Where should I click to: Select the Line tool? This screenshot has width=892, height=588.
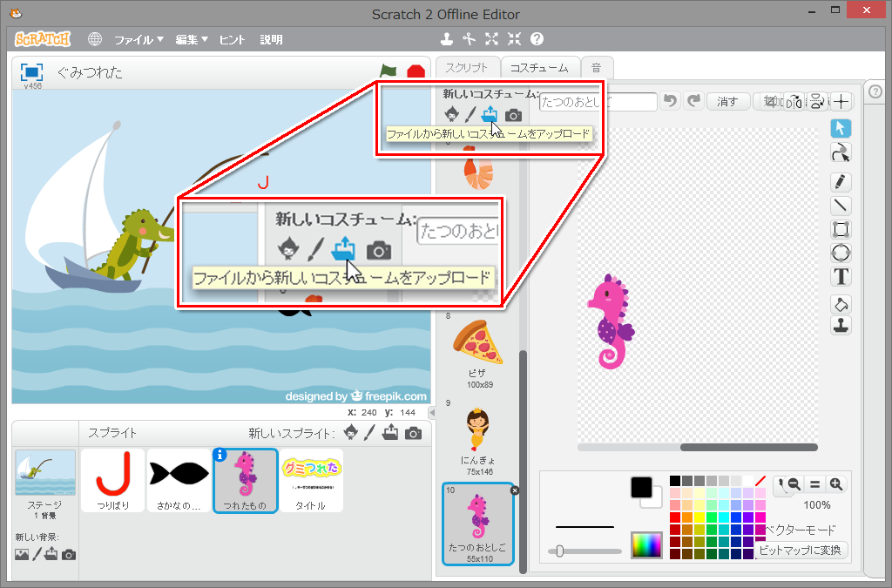coord(841,206)
